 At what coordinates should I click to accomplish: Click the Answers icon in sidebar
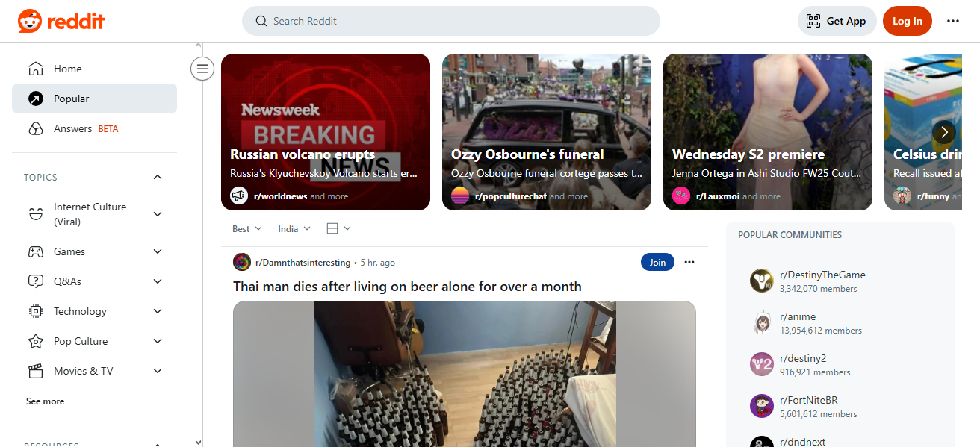click(35, 128)
